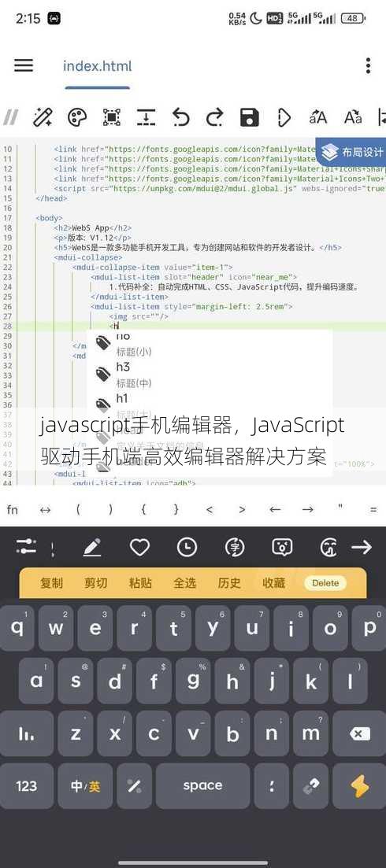Tap the space bar
This screenshot has width=386, height=868.
click(202, 786)
